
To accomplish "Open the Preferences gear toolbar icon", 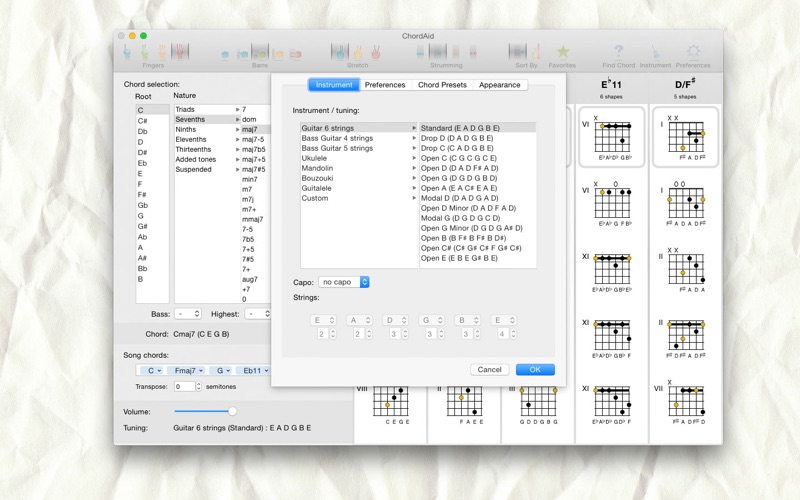I will [x=693, y=52].
